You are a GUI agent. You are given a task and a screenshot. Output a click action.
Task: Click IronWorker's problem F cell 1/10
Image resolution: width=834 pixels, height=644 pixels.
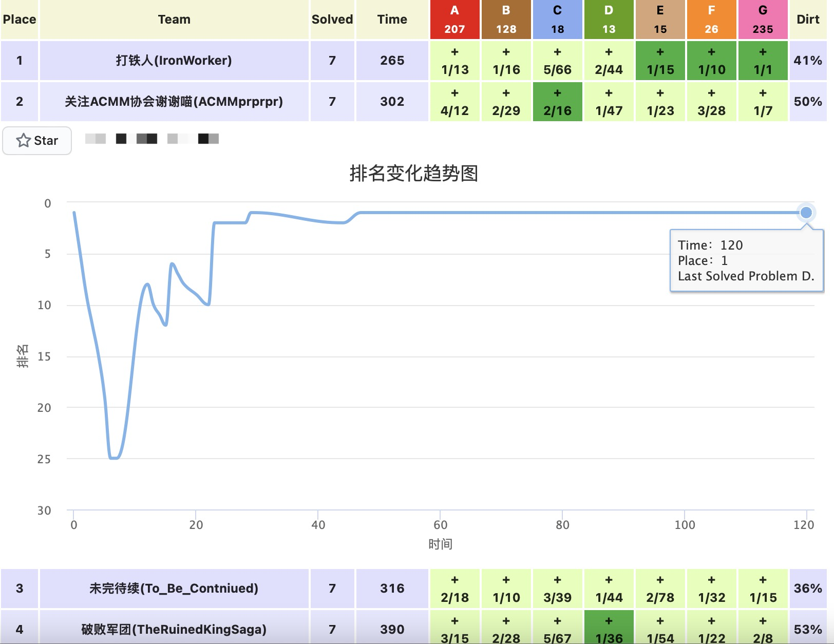711,61
